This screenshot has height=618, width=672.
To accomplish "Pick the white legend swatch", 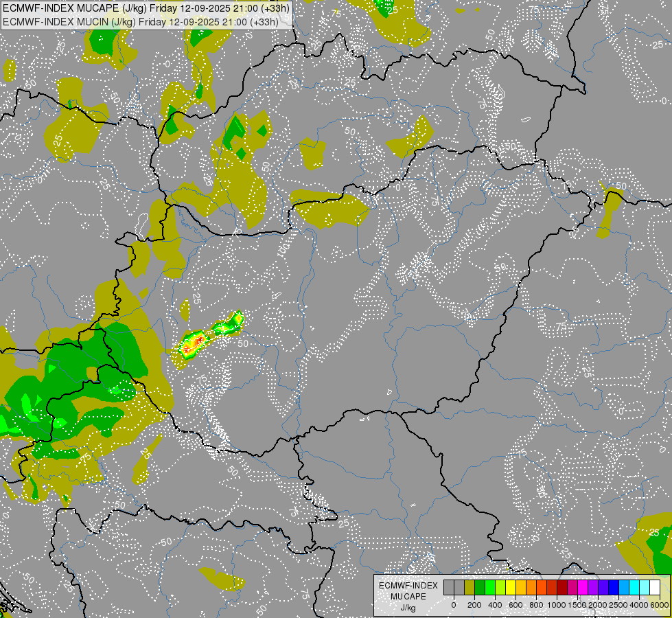I will 656,588.
